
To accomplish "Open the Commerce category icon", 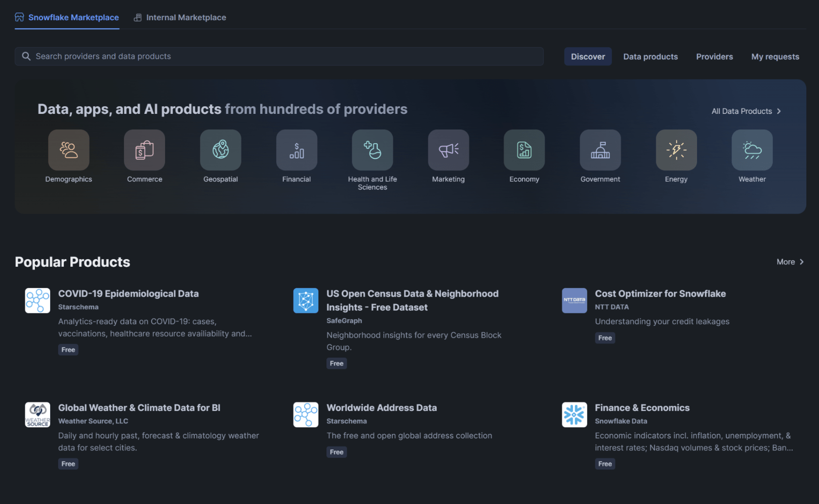I will (x=145, y=150).
